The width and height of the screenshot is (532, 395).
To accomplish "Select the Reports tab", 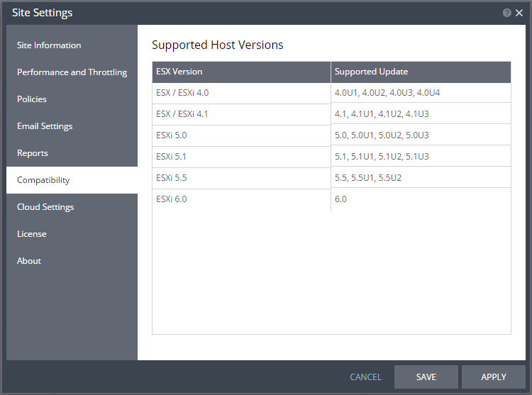I will tap(72, 153).
